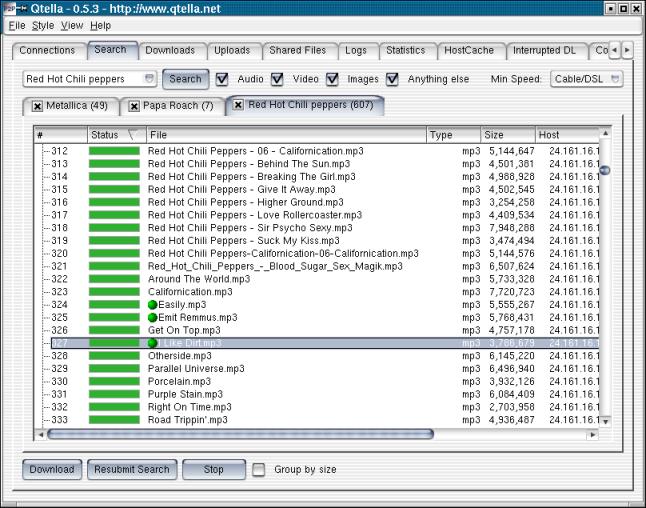
Task: Open the Help menu
Action: pyautogui.click(x=101, y=26)
